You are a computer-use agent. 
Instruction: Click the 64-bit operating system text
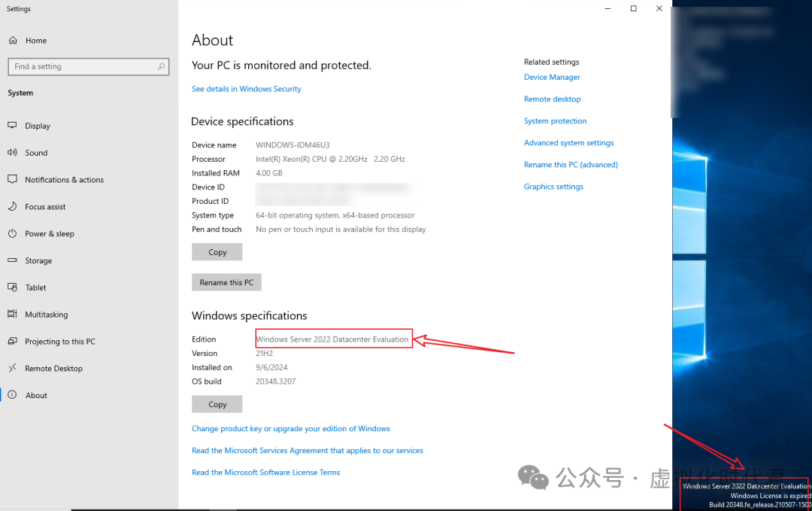(335, 215)
